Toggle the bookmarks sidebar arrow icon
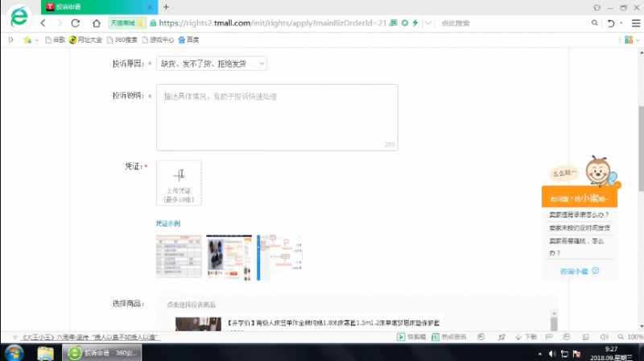Image resolution: width=644 pixels, height=361 pixels. coord(11,39)
